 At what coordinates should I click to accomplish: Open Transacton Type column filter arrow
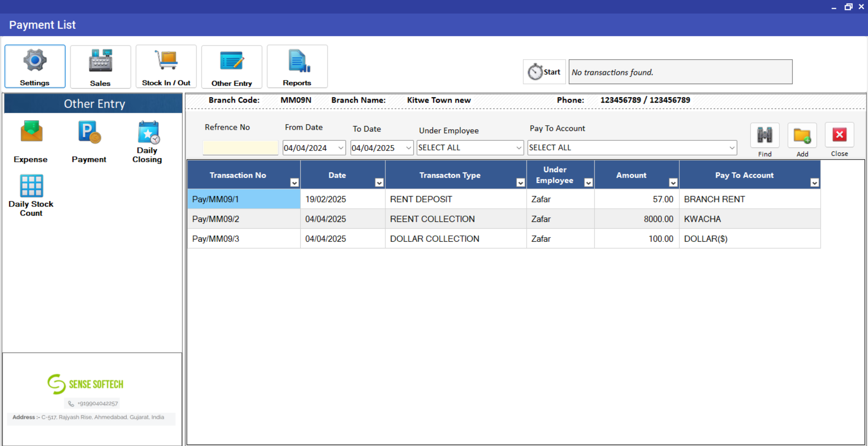[521, 183]
